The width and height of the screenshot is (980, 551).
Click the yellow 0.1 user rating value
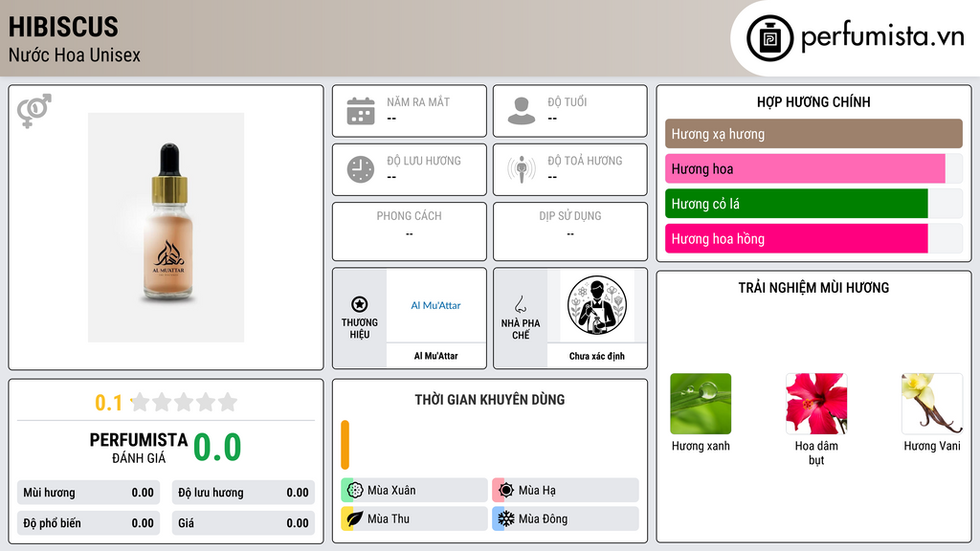pyautogui.click(x=108, y=403)
